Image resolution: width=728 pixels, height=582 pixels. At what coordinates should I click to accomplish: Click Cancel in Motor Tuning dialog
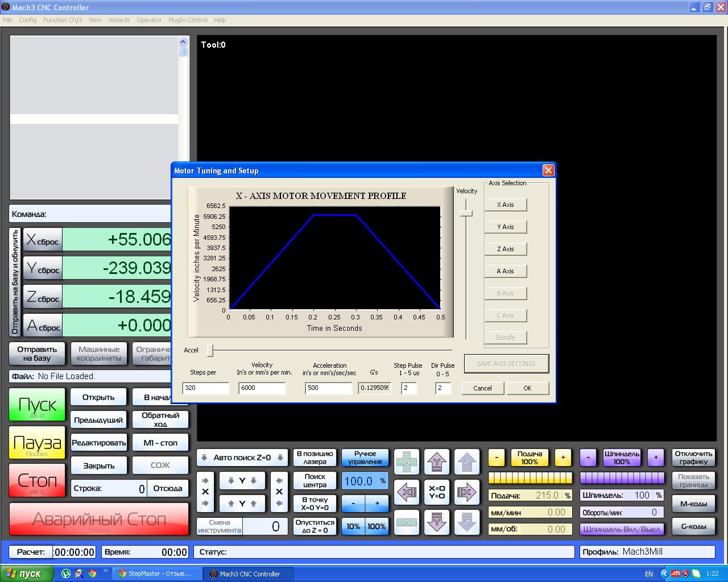pyautogui.click(x=482, y=388)
